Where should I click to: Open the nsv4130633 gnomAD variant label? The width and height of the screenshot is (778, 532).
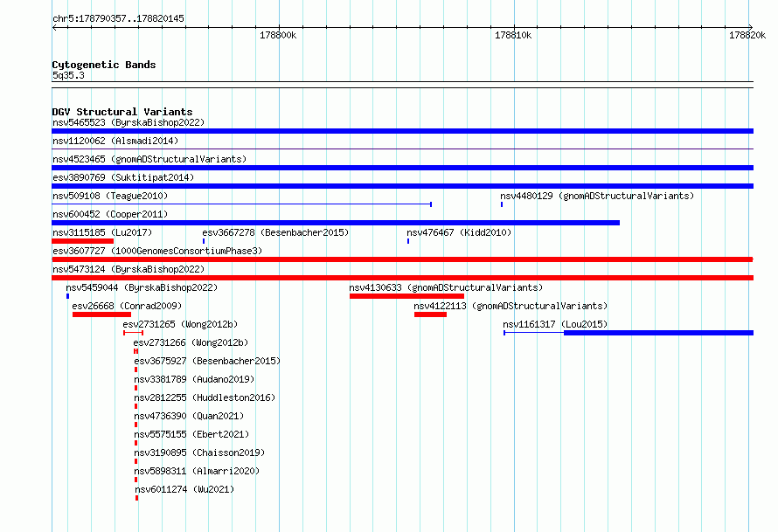tap(446, 287)
